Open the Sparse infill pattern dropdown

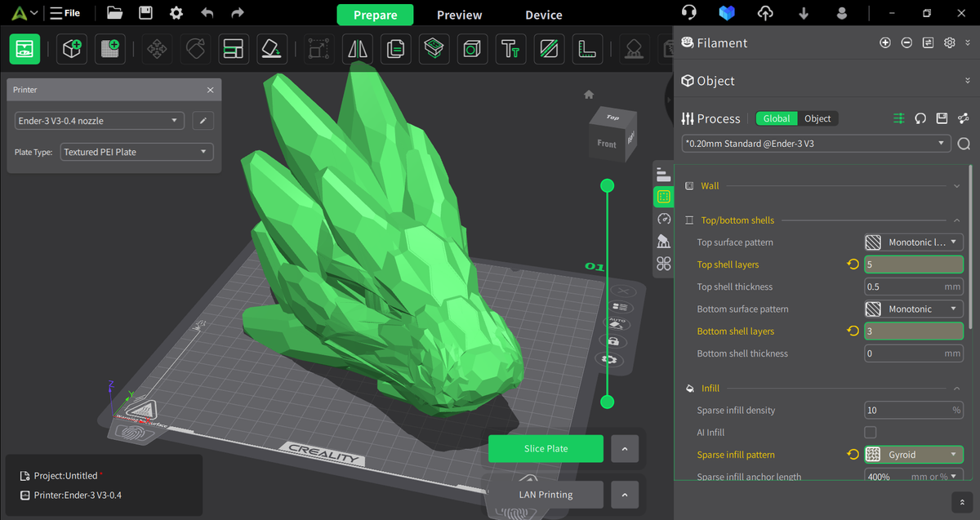(x=913, y=455)
